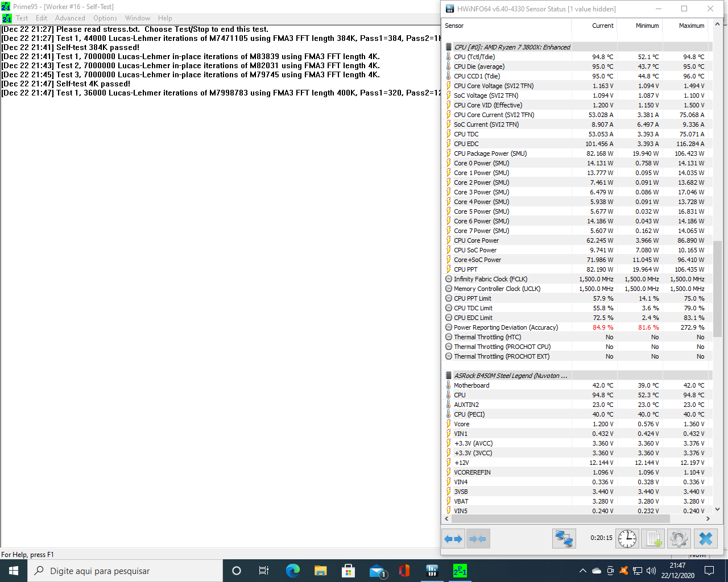Click the sensor list scroll down arrow
Image resolution: width=728 pixels, height=582 pixels.
717,509
